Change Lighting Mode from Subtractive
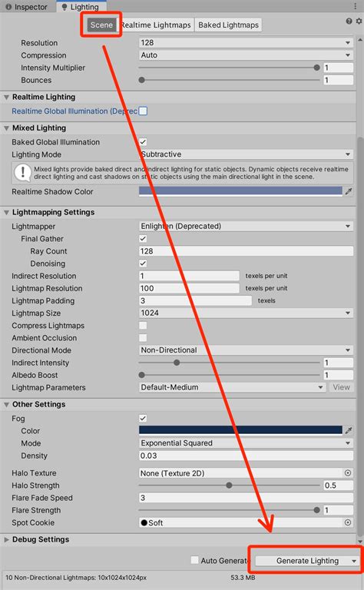The image size is (364, 590). pyautogui.click(x=246, y=154)
